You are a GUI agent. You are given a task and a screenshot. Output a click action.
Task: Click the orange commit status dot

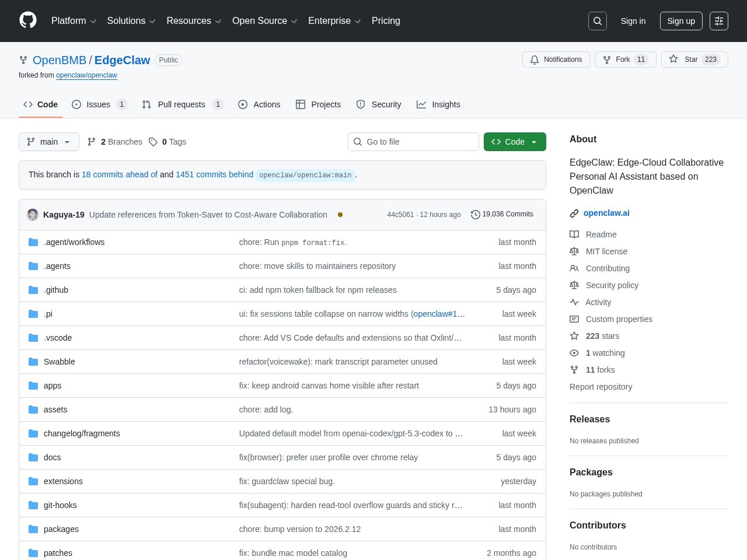(340, 215)
